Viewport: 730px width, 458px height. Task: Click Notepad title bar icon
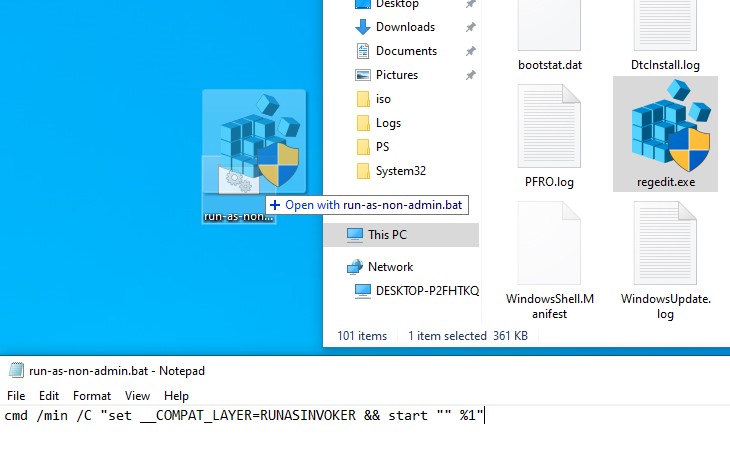tap(16, 370)
